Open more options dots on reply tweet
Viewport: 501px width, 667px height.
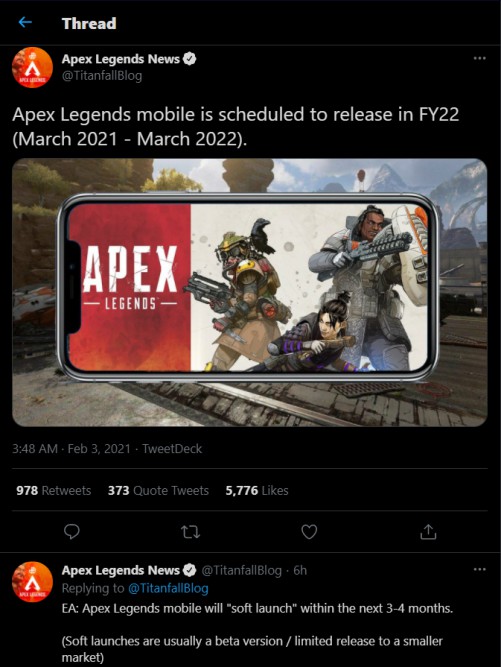click(x=479, y=569)
